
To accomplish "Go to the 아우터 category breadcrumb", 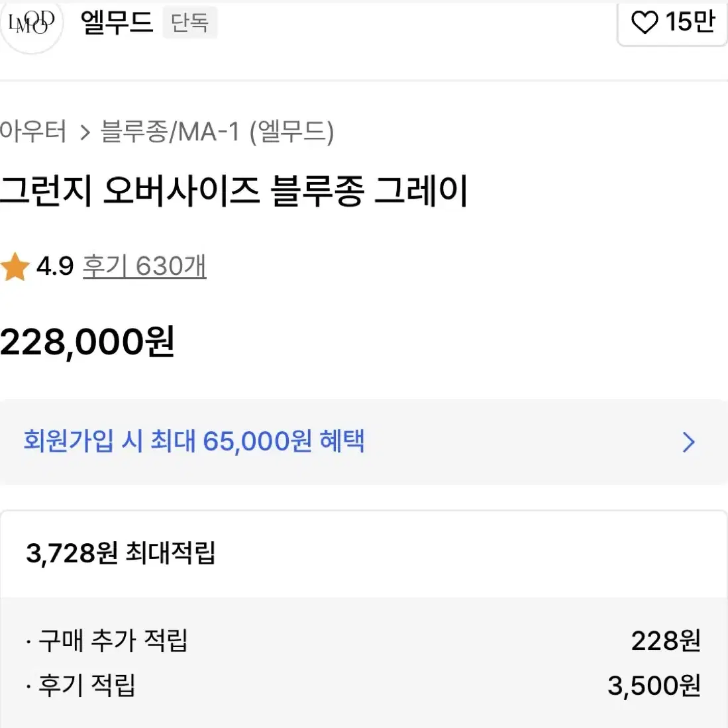I will 33,131.
